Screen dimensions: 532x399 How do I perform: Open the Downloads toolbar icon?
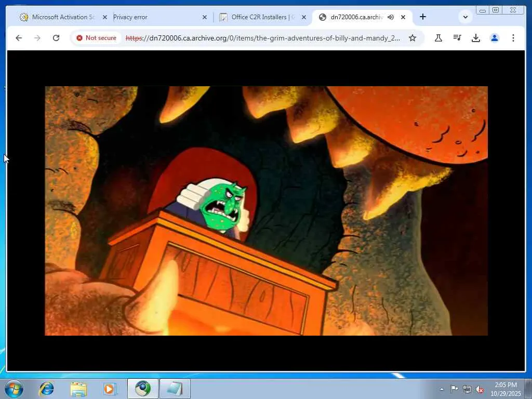pyautogui.click(x=476, y=38)
